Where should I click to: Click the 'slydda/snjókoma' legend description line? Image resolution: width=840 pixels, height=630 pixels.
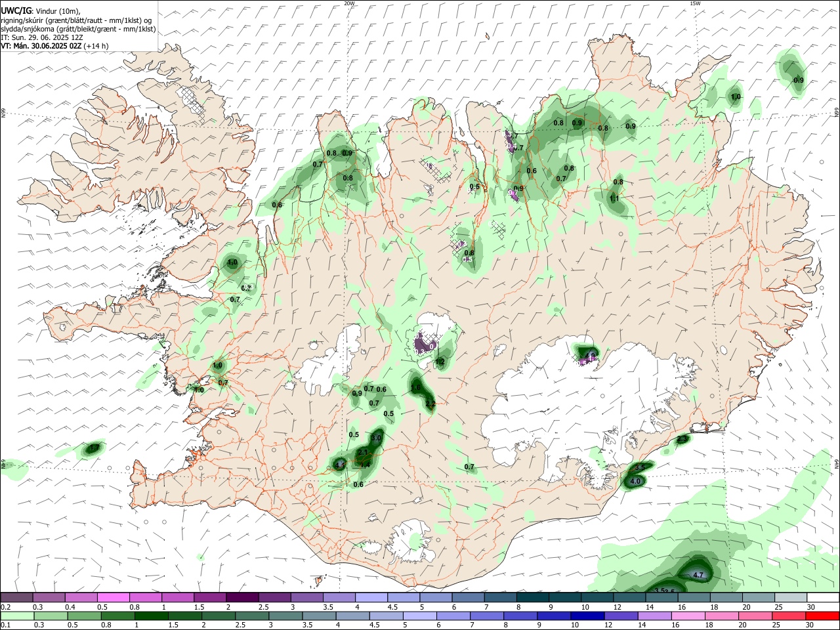[x=78, y=29]
